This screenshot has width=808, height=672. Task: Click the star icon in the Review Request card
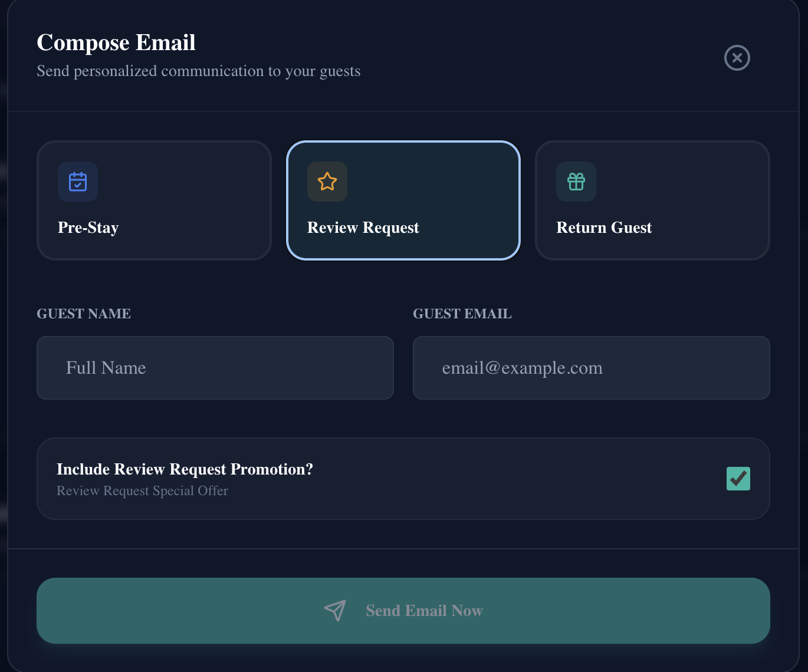327,182
